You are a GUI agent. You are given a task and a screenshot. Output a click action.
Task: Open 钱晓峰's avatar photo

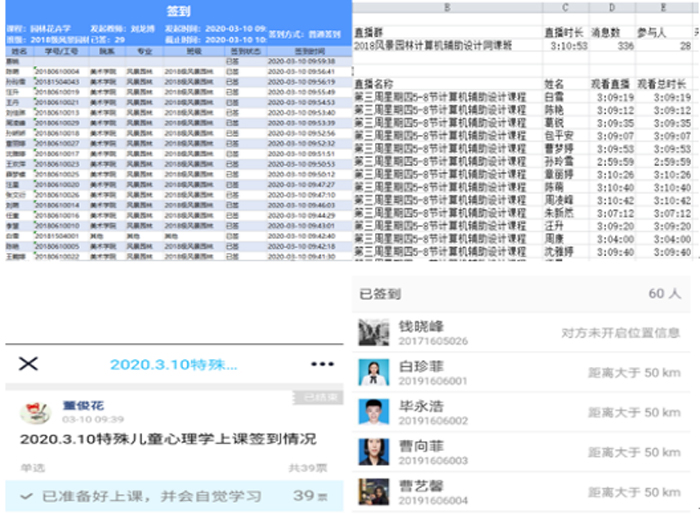tap(374, 333)
